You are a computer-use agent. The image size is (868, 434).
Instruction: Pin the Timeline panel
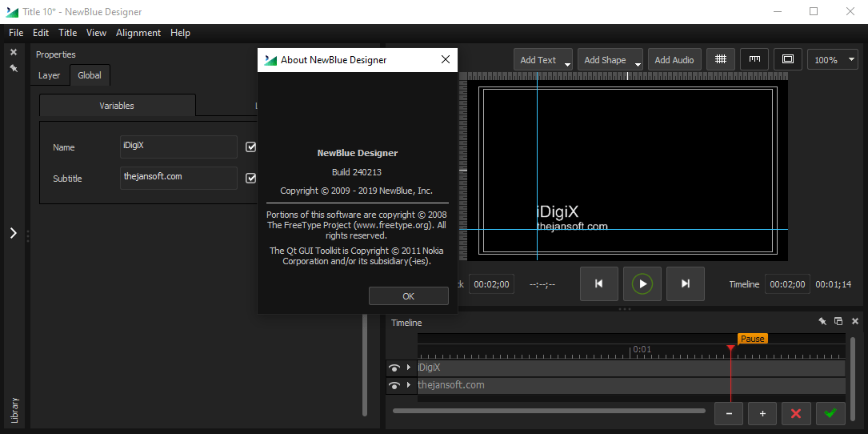[x=822, y=321]
